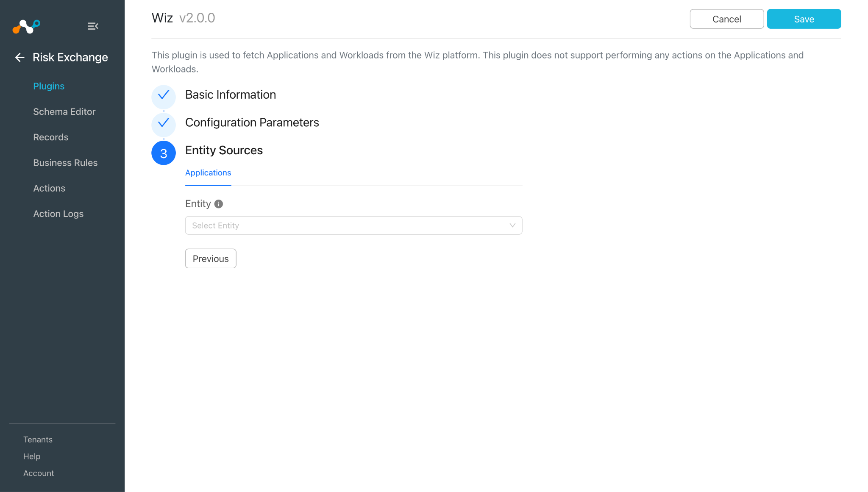Select the Configuration Parameters step title
The height and width of the screenshot is (492, 868).
(252, 122)
